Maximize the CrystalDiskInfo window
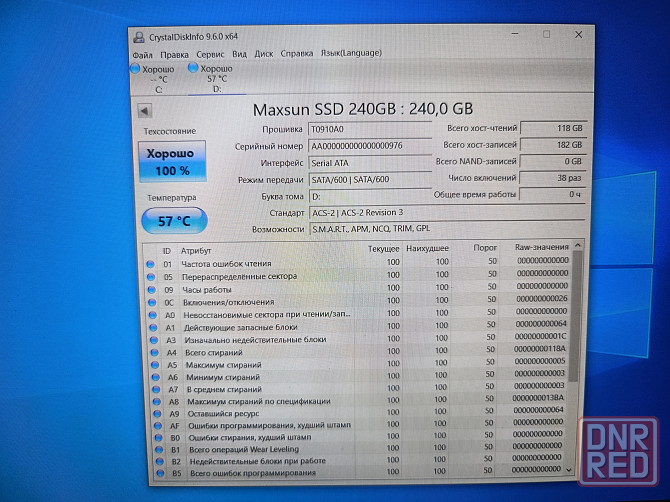 547,34
